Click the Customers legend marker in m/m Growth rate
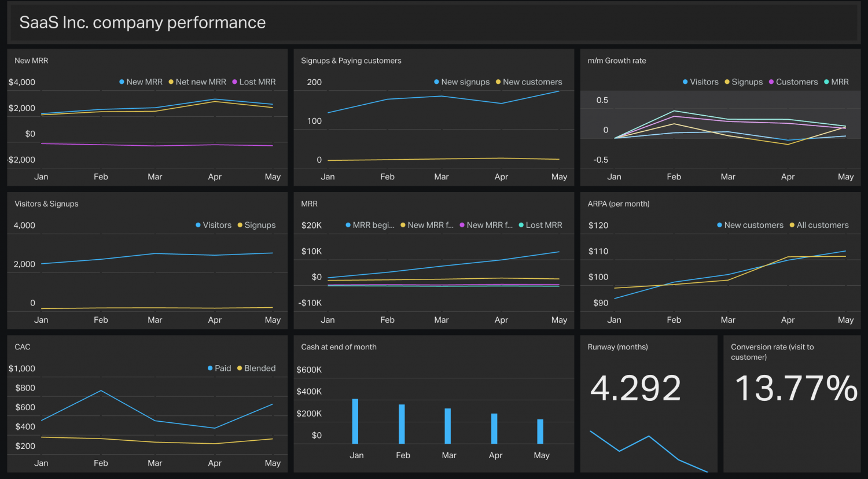The image size is (868, 479). click(x=770, y=82)
